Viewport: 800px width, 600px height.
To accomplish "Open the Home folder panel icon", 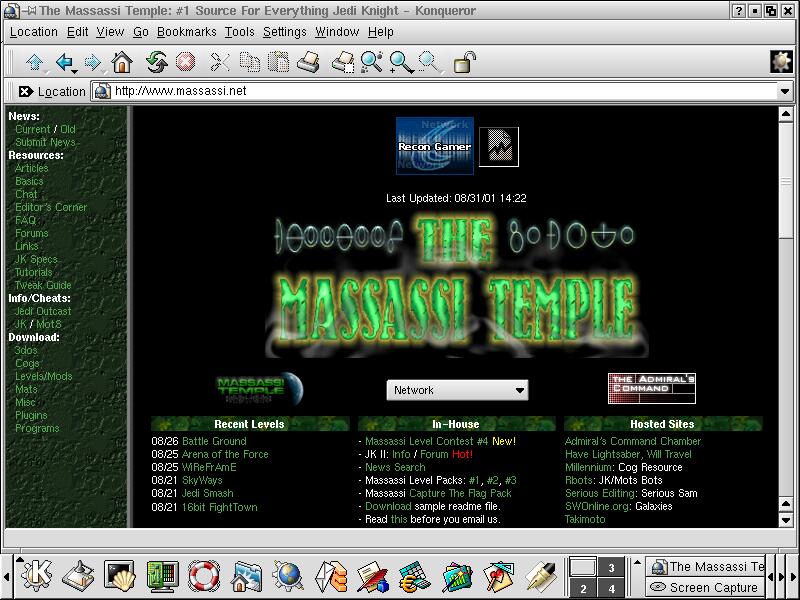I will tap(246, 577).
